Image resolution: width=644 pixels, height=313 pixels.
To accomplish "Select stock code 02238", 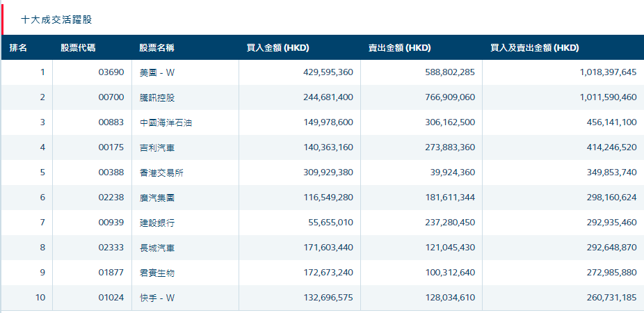I will (111, 198).
